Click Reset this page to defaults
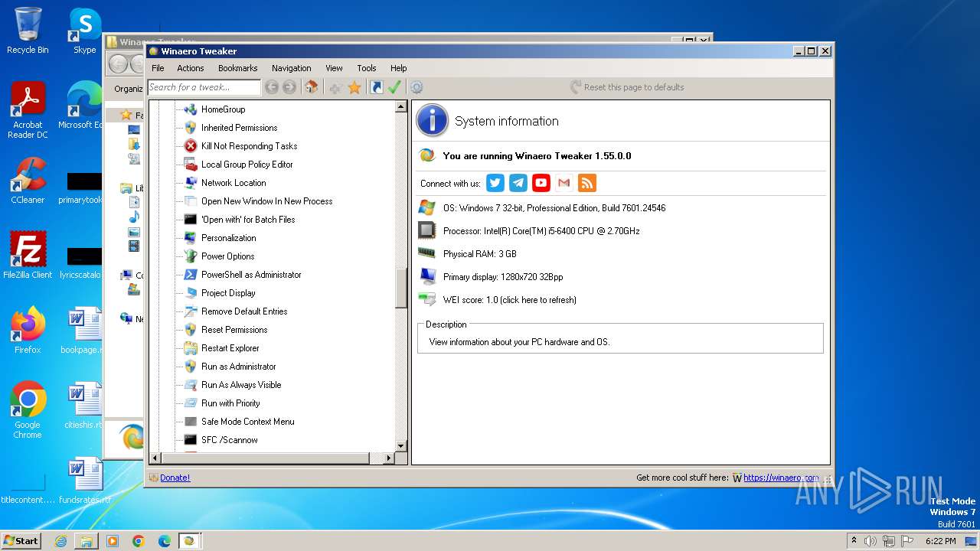 pos(627,87)
